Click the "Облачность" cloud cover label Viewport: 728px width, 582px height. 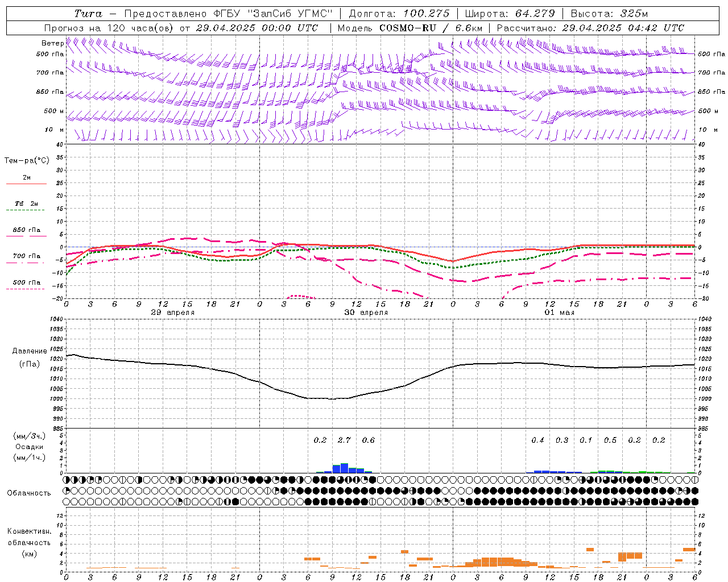tap(29, 493)
